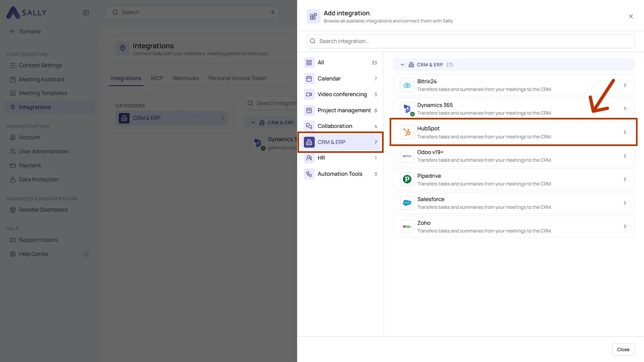Select the Automation Tools category

click(341, 174)
